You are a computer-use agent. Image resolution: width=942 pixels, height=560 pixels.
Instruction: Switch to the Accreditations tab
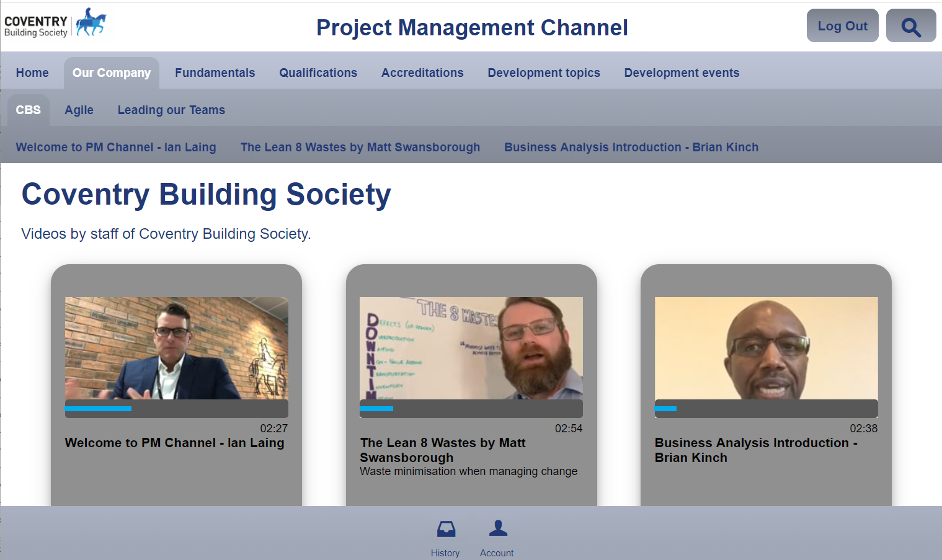pyautogui.click(x=422, y=73)
